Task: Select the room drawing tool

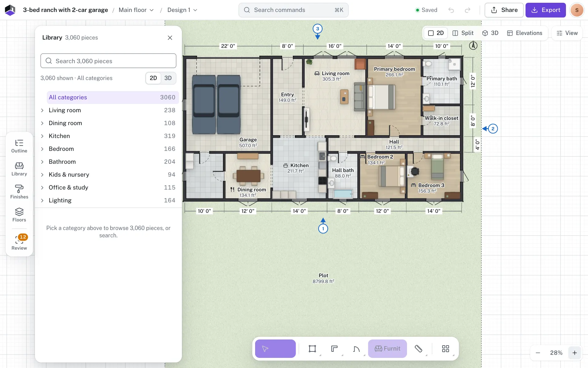Action: (312, 349)
